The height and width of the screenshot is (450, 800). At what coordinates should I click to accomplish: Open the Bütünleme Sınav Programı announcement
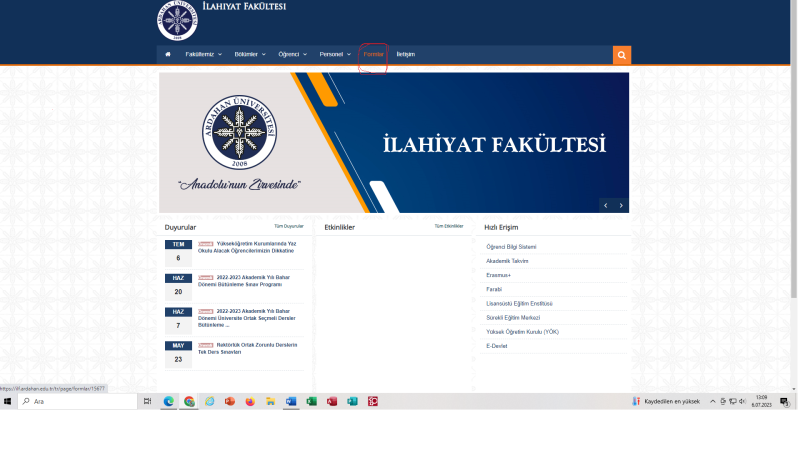click(x=244, y=281)
